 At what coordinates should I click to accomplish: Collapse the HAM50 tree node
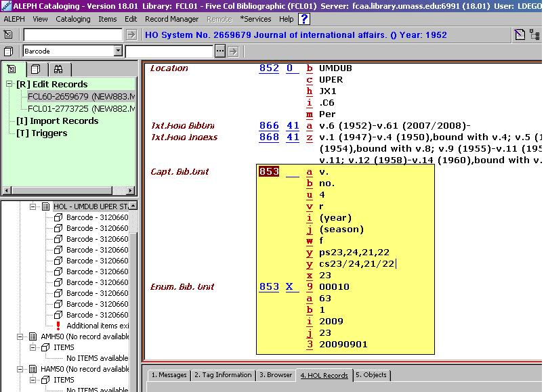pos(21,369)
